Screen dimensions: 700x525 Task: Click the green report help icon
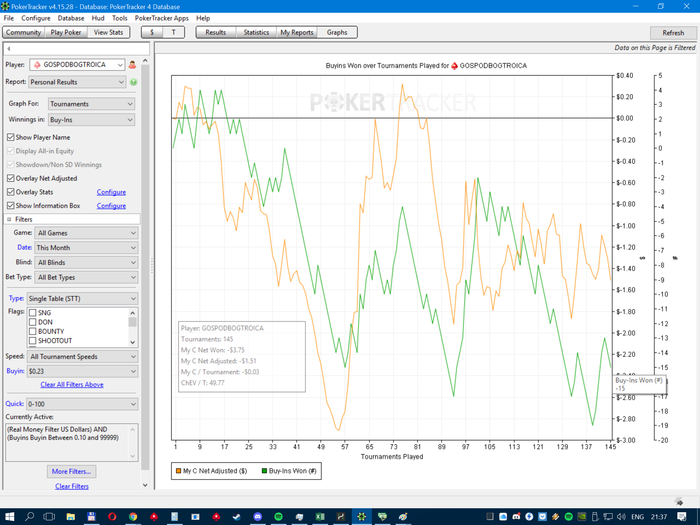tap(133, 82)
